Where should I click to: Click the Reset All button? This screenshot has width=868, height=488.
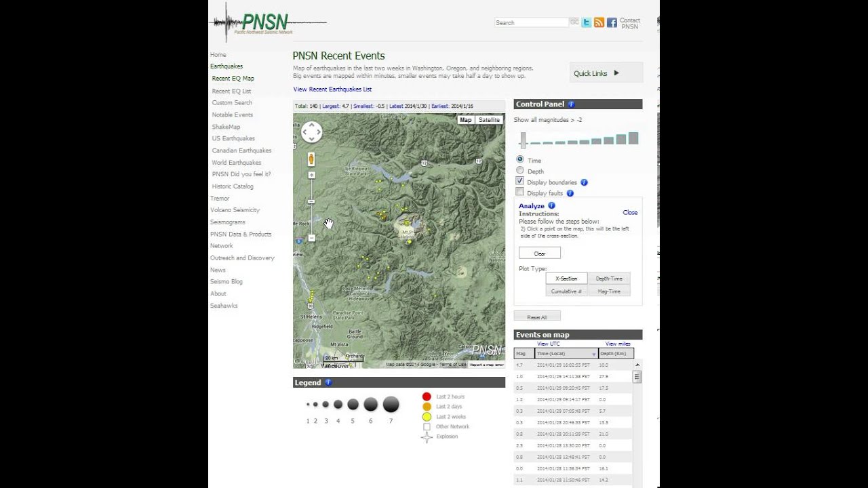(537, 317)
